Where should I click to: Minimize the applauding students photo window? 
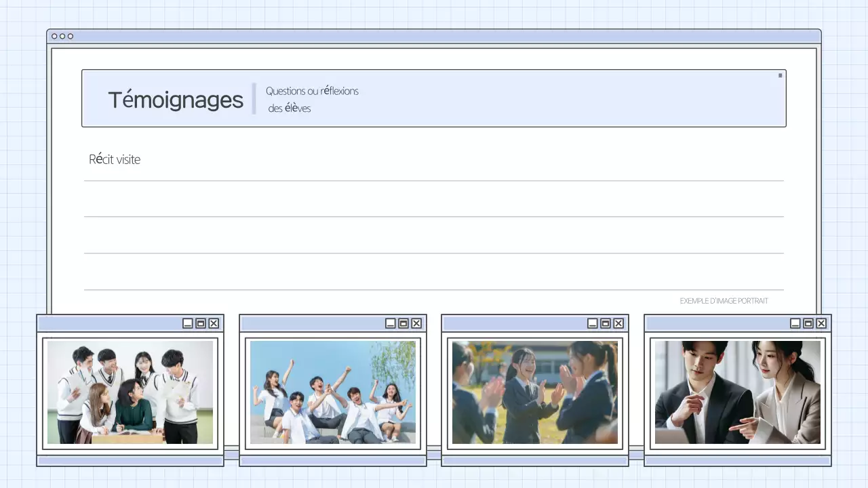(x=593, y=323)
